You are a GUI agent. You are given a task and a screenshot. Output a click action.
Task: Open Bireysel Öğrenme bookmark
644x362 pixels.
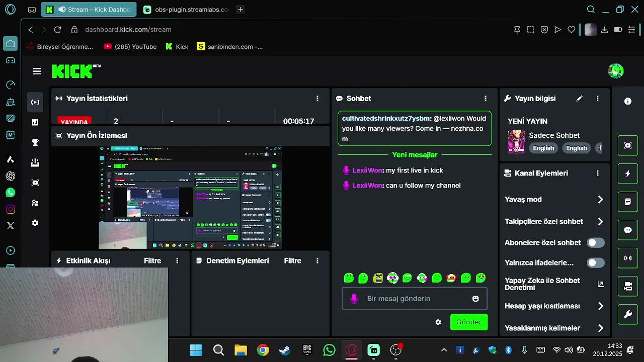[59, 47]
